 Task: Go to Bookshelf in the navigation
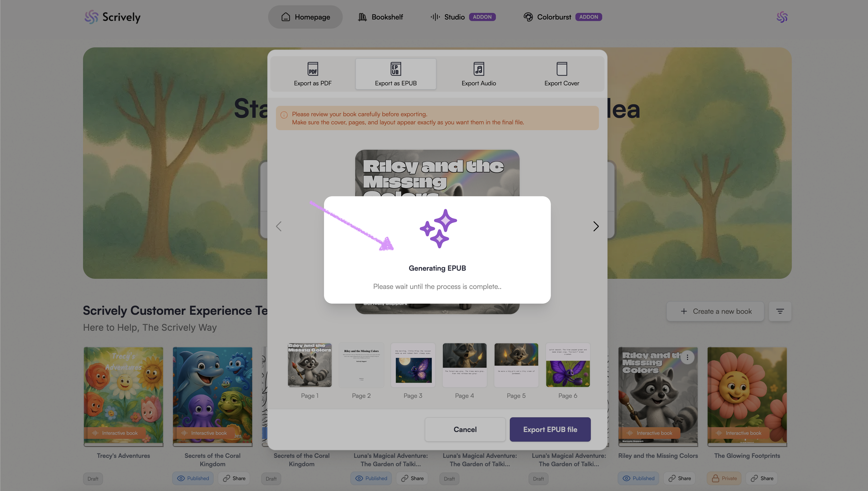380,17
